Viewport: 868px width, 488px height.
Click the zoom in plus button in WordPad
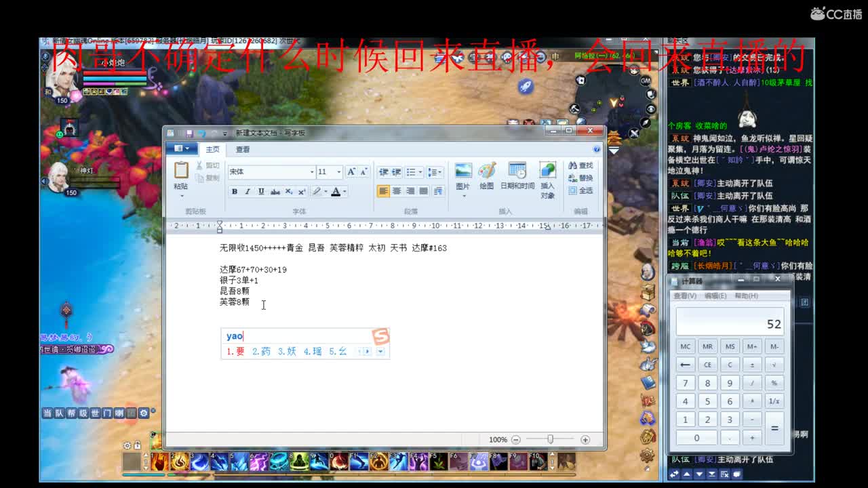585,439
